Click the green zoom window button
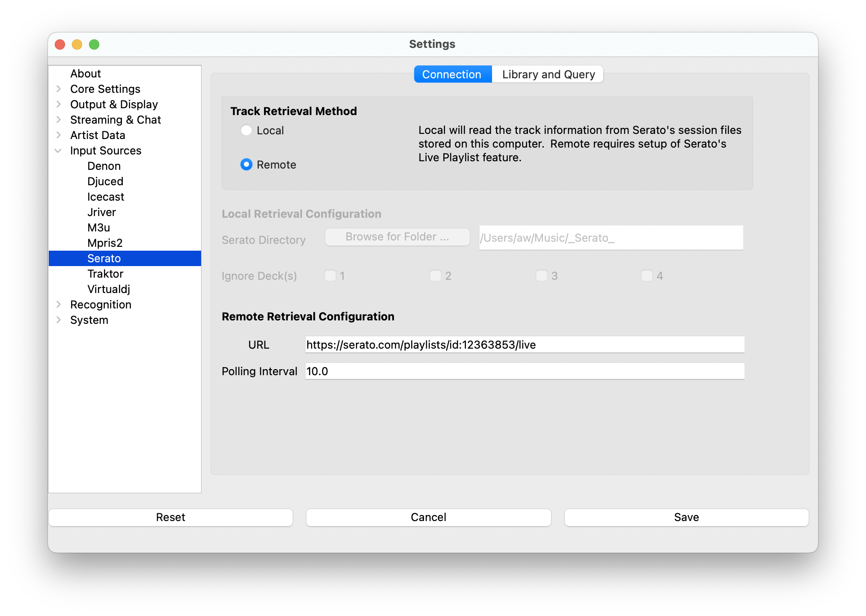 (x=94, y=44)
